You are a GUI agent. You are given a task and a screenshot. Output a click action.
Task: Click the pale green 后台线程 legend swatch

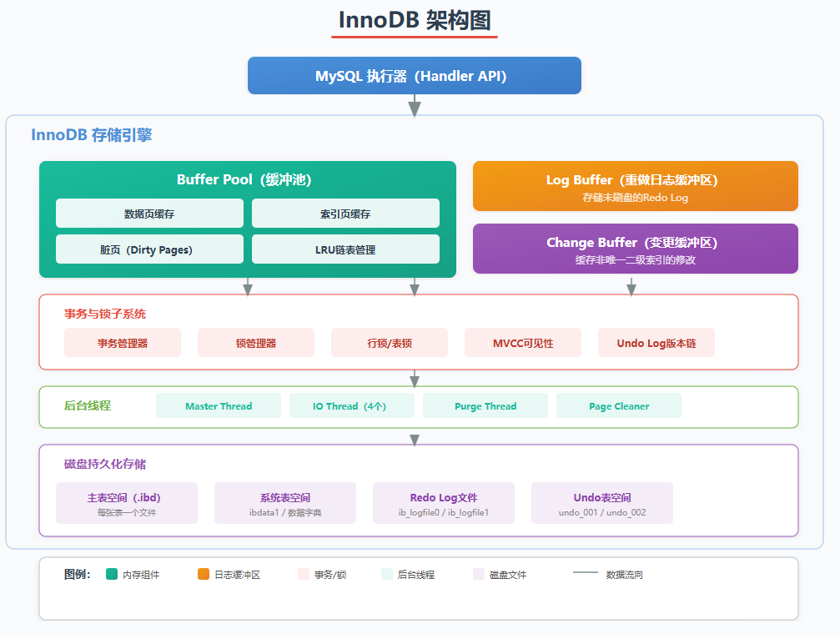point(387,574)
